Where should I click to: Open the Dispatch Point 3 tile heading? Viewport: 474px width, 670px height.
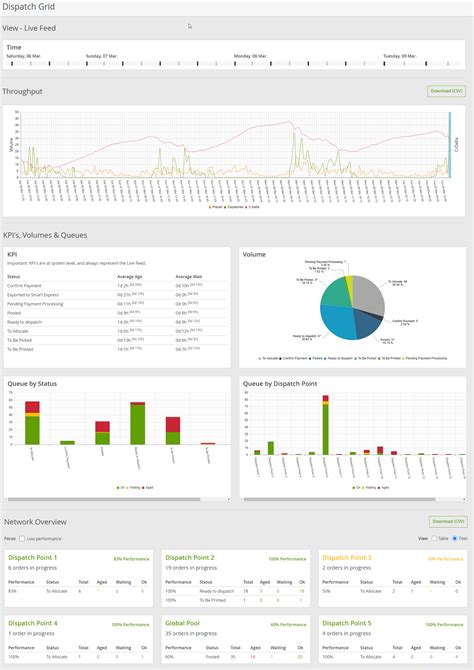click(x=347, y=558)
